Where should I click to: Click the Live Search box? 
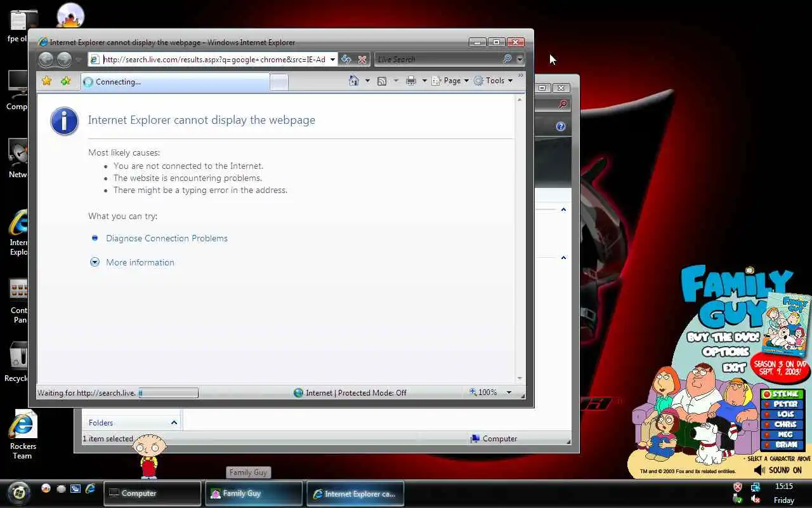coord(438,59)
